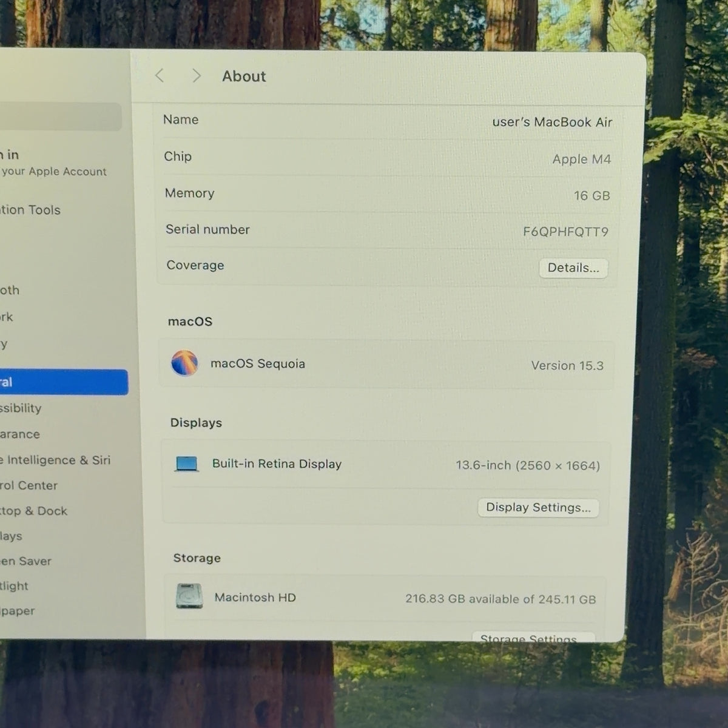Open Desktop & Dock in the sidebar
The width and height of the screenshot is (728, 728).
point(33,511)
